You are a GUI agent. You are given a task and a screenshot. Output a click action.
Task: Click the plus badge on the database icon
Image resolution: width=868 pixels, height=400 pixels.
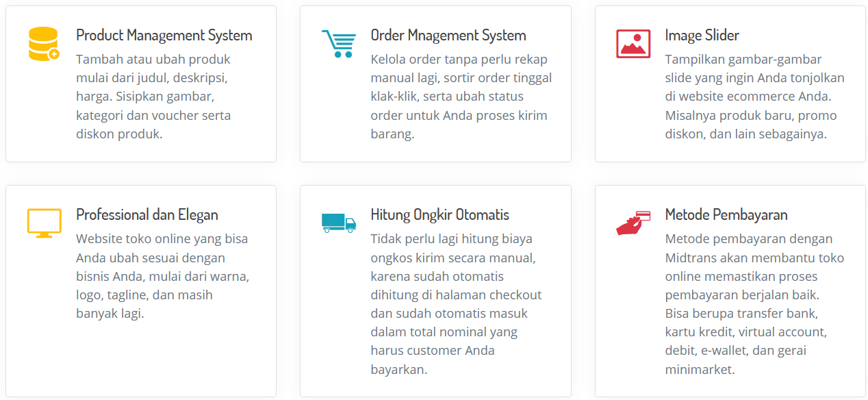[x=54, y=54]
